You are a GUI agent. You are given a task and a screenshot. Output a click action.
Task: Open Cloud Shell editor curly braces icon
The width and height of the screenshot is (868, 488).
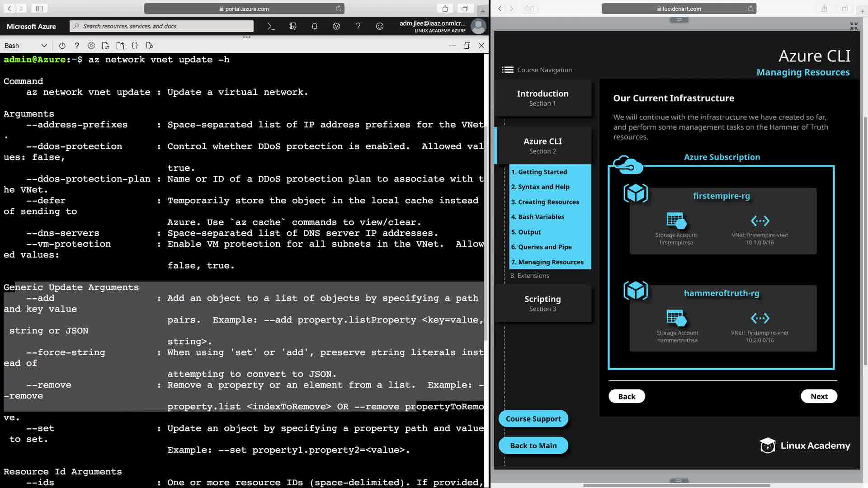click(134, 46)
